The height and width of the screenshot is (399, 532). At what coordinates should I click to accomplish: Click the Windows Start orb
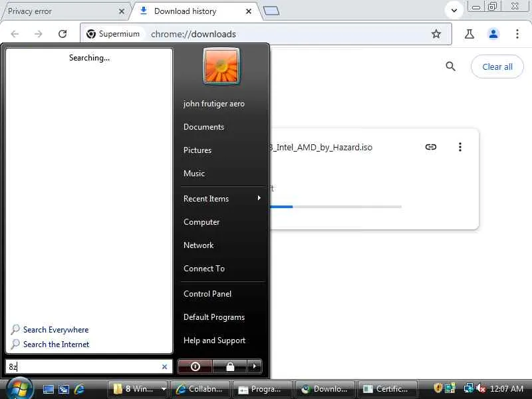click(x=19, y=388)
